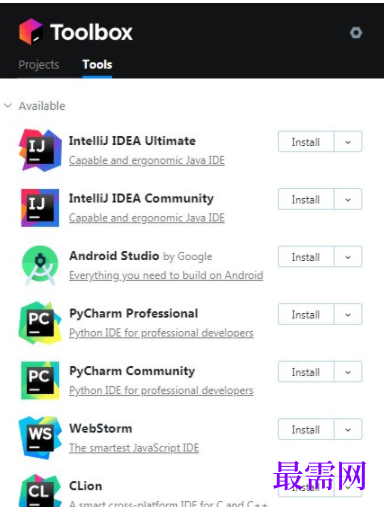Select the WebStorm logo icon
385x507 pixels.
coord(40,438)
